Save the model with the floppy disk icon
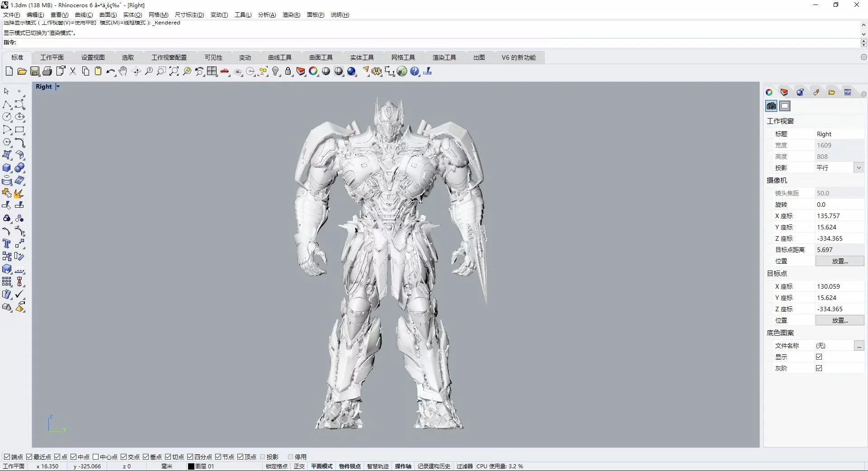868x471 pixels. 34,71
